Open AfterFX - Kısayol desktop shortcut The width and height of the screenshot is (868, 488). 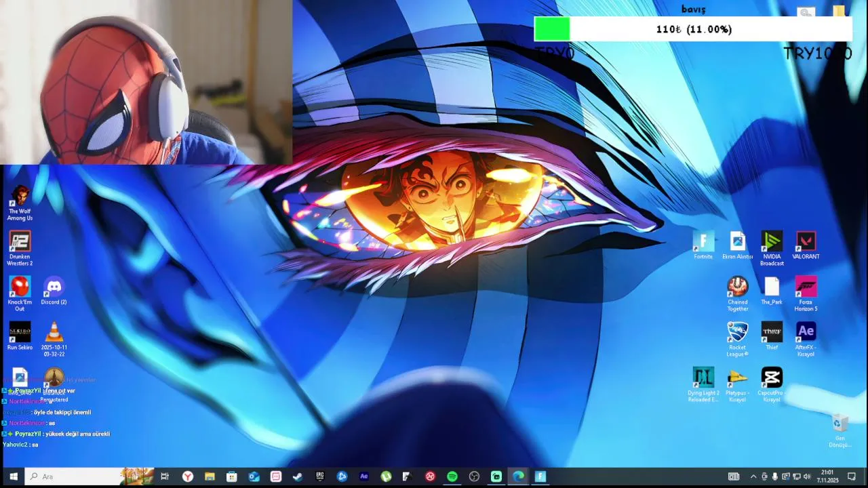tap(806, 340)
